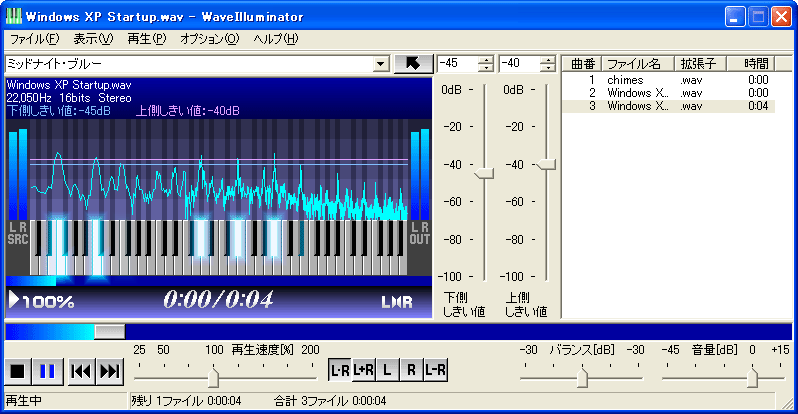Click the 上側しきい値 vertical slider thumb
798x414 pixels.
(546, 164)
